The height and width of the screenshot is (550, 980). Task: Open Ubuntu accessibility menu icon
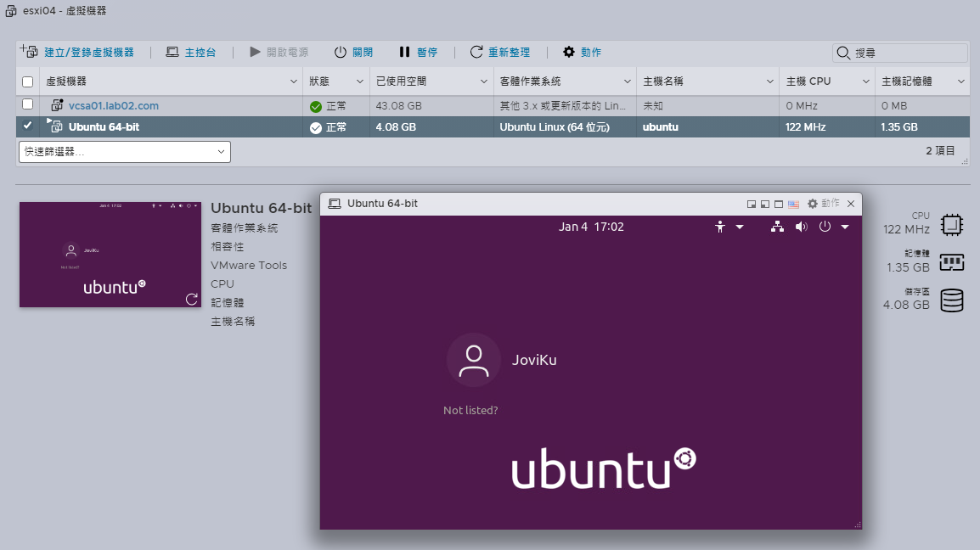coord(720,227)
